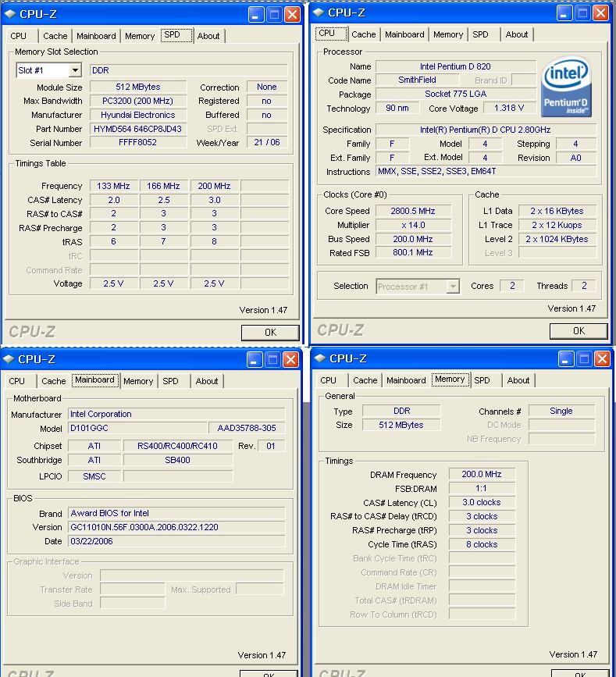Click the SmithField code name field
The image size is (616, 677).
click(417, 80)
